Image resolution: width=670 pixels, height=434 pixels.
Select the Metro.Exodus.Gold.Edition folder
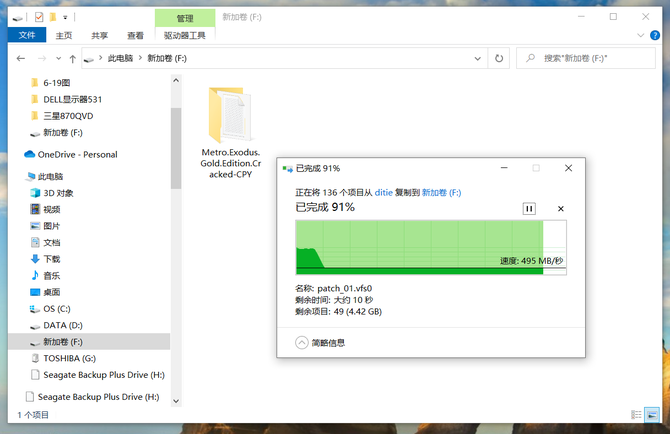click(231, 133)
